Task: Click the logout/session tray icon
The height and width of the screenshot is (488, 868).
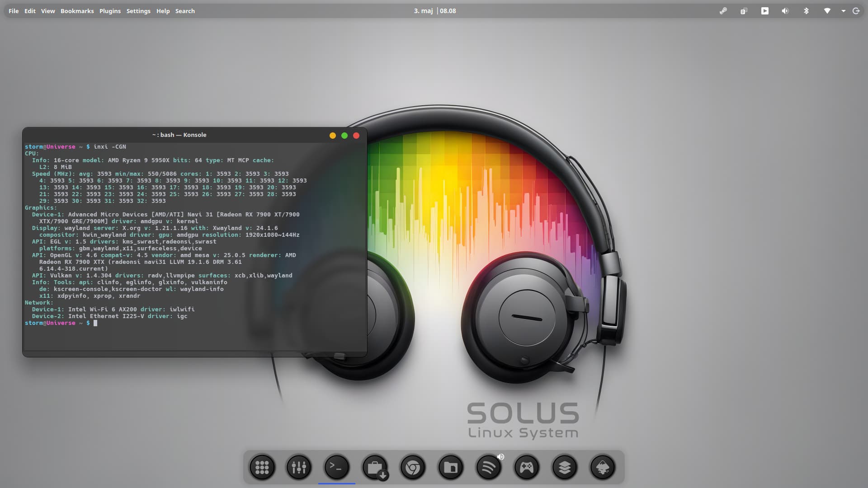Action: coord(856,11)
